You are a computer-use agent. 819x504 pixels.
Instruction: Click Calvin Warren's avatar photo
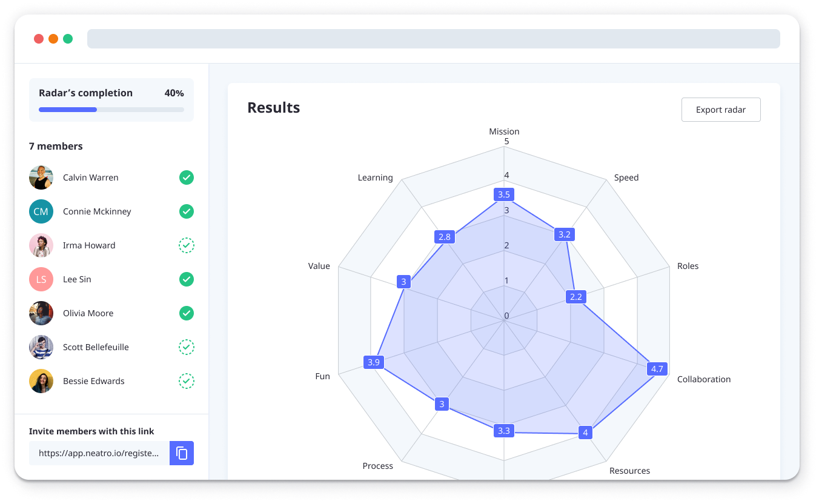[41, 177]
